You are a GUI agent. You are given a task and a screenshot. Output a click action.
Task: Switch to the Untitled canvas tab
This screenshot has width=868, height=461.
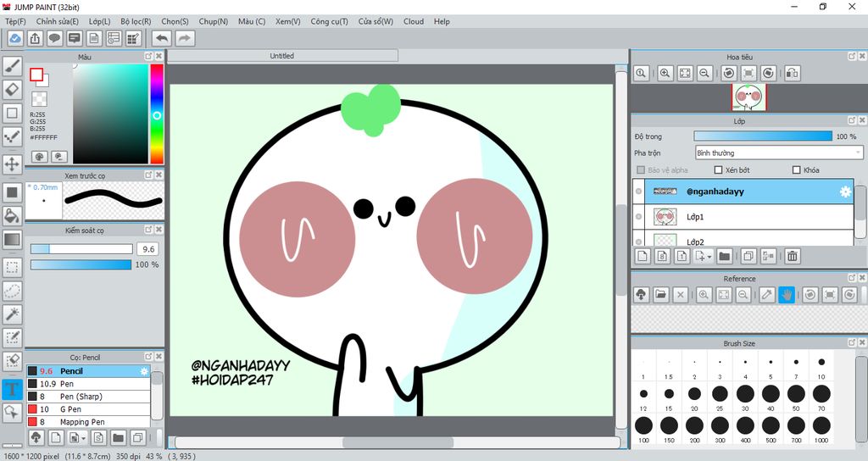click(282, 55)
